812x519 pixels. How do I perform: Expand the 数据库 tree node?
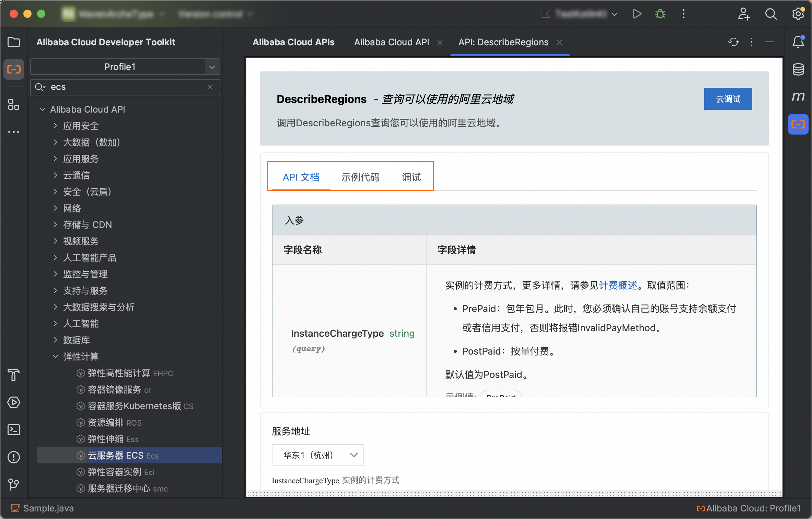(55, 340)
